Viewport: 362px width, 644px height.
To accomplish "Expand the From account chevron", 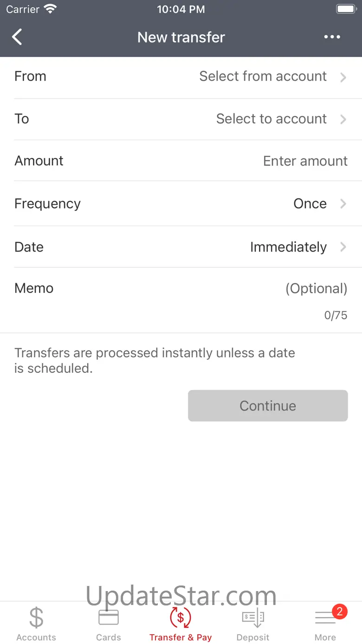I will 343,77.
